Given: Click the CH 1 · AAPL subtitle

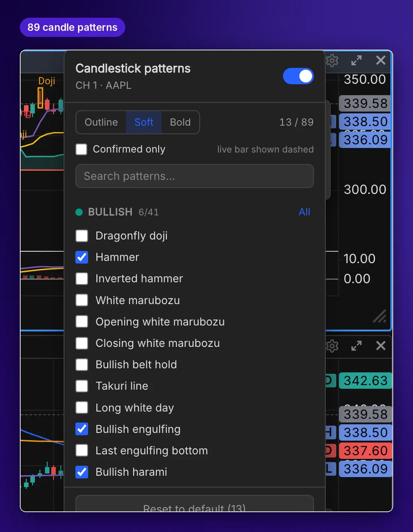Looking at the screenshot, I should 103,85.
